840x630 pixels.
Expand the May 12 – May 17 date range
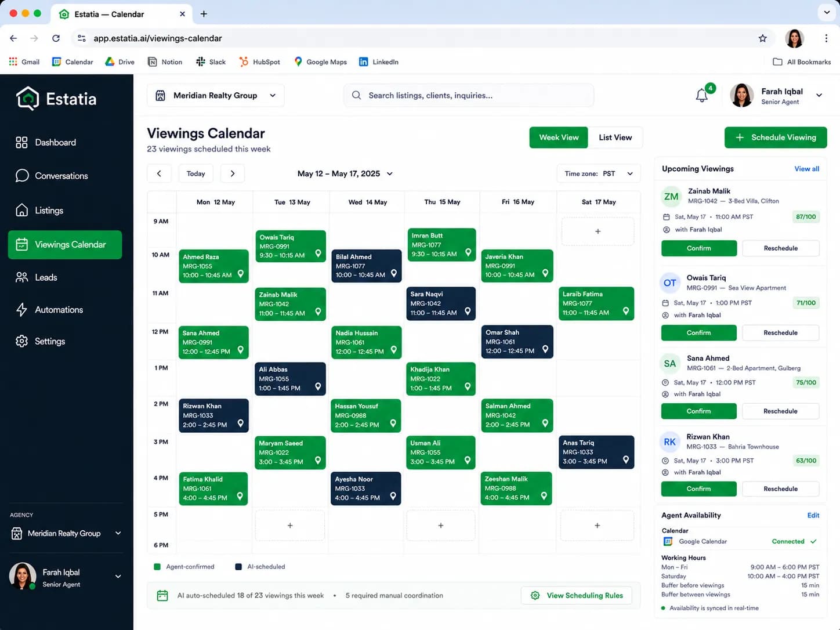coord(345,173)
